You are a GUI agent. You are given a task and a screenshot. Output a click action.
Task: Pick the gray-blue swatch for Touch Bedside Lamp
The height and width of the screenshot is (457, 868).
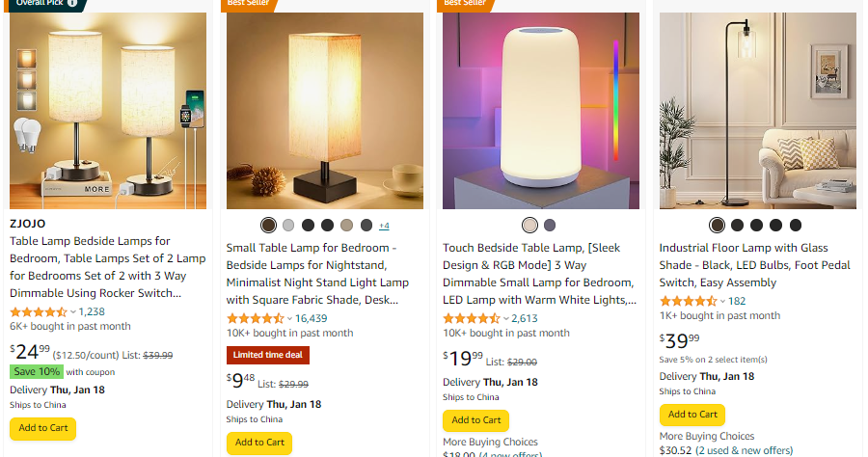click(550, 226)
